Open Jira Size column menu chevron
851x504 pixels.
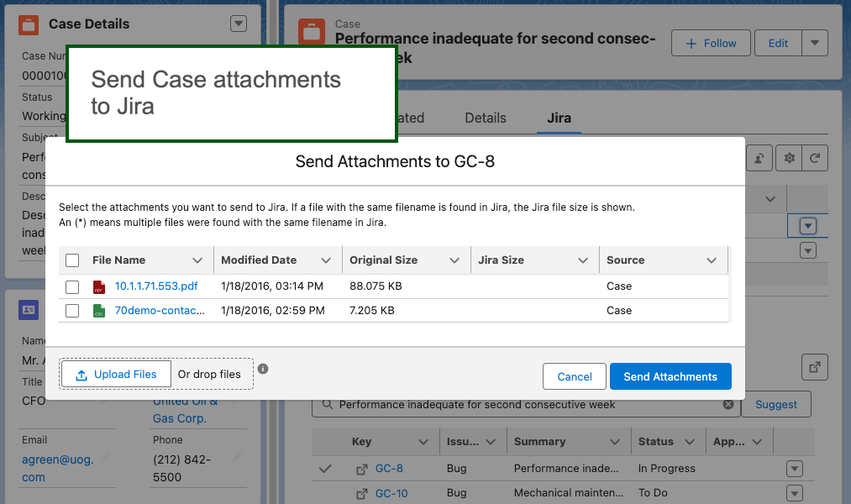pyautogui.click(x=583, y=260)
